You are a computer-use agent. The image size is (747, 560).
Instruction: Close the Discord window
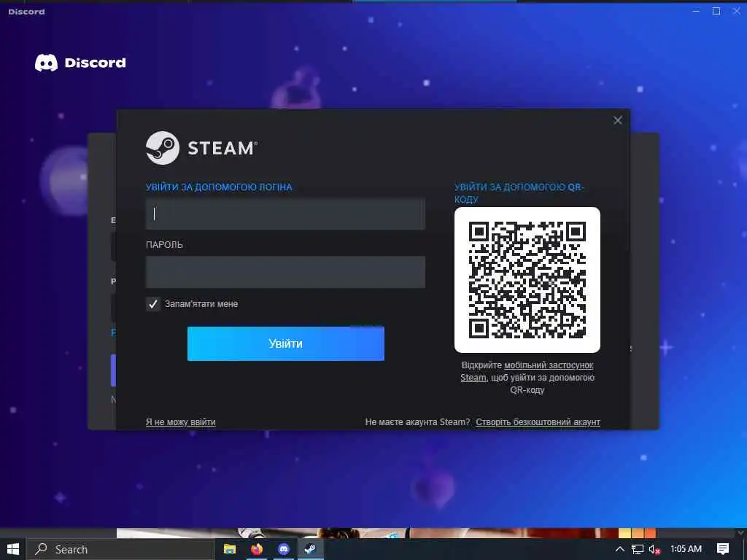(x=737, y=11)
